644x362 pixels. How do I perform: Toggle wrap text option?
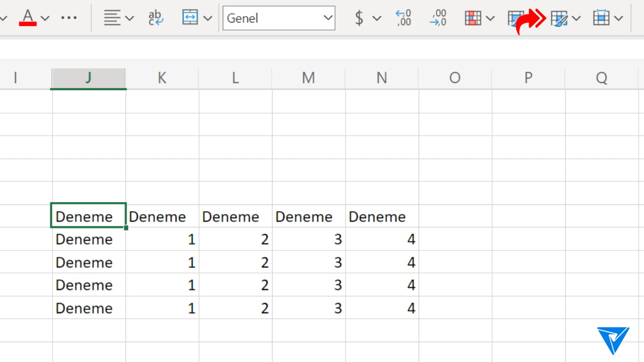(x=156, y=18)
